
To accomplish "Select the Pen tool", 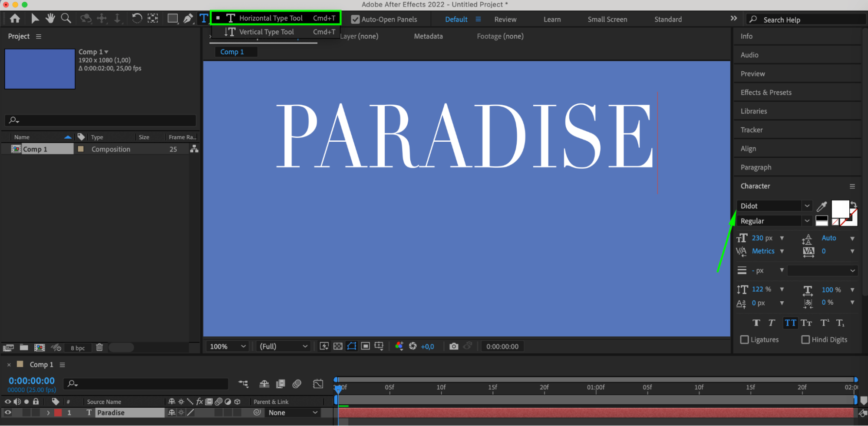I will pyautogui.click(x=188, y=19).
